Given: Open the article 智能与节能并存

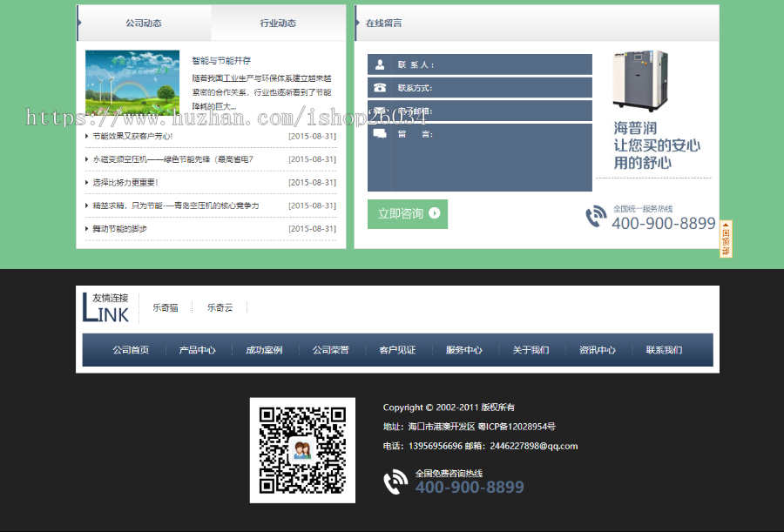Looking at the screenshot, I should (x=221, y=60).
